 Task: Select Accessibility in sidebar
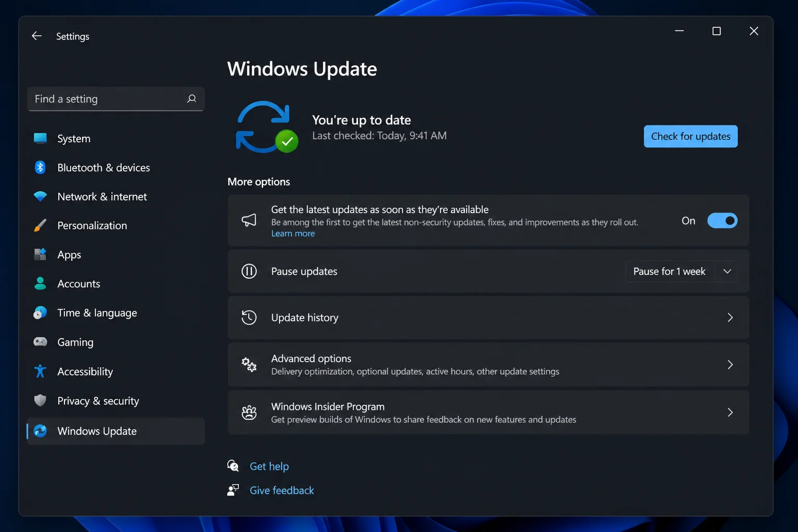115,371
